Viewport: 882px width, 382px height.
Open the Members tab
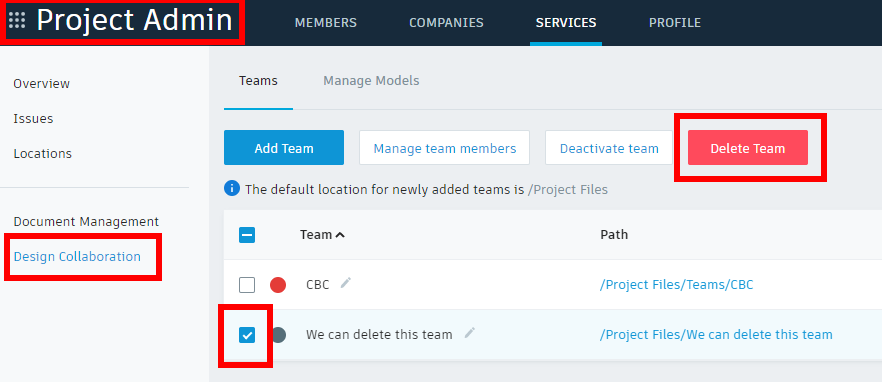(x=326, y=23)
